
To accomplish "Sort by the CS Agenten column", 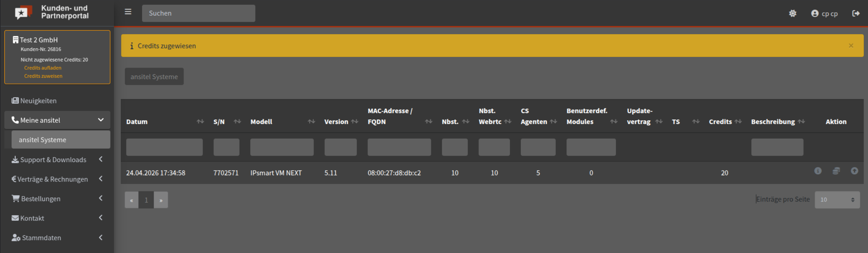I will (553, 122).
